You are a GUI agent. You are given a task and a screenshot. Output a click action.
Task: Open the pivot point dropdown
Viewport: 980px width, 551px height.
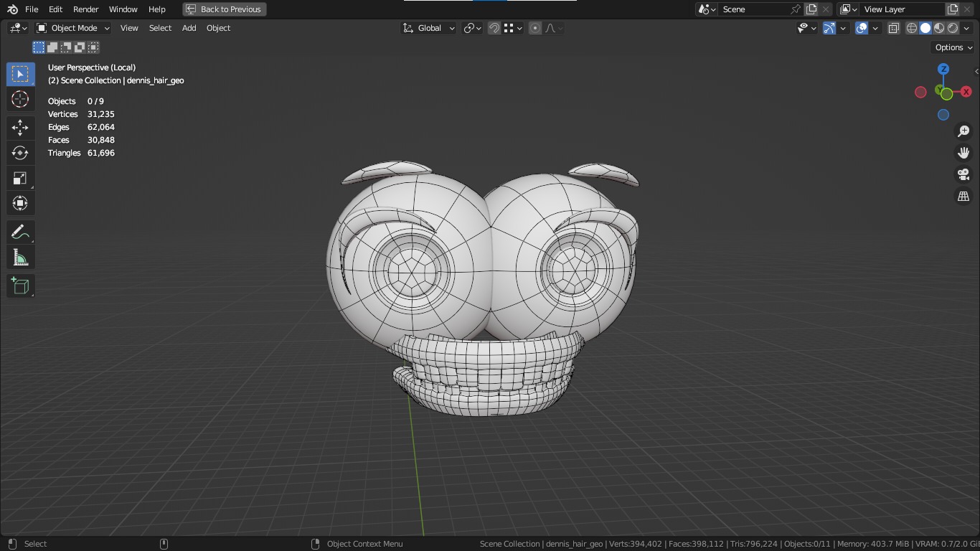(472, 28)
